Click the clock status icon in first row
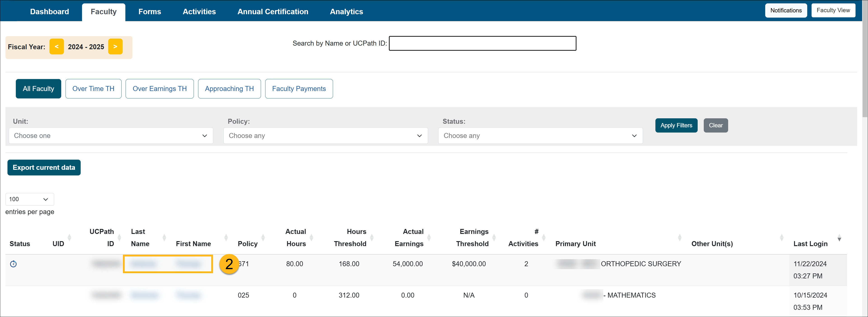The width and height of the screenshot is (868, 317). click(x=13, y=264)
